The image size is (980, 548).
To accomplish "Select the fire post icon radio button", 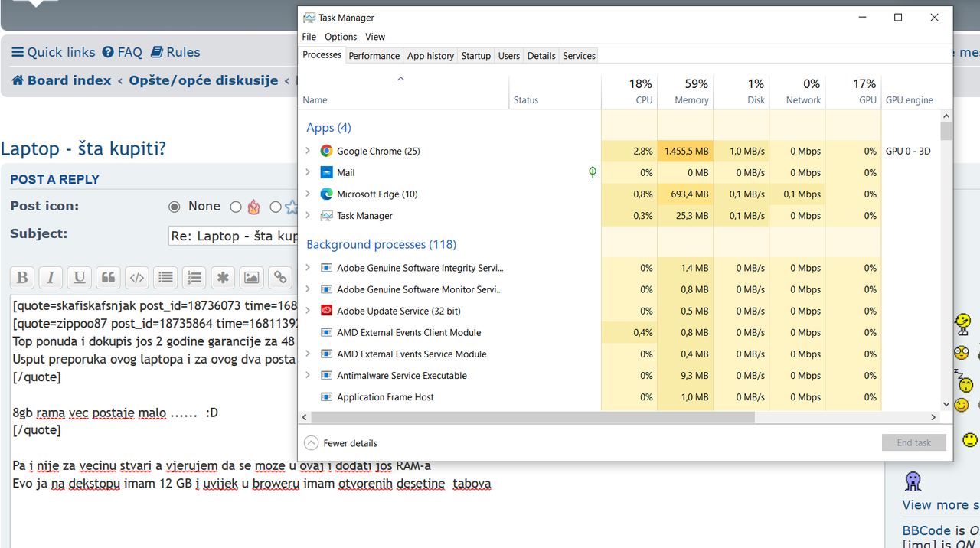I will [x=236, y=207].
